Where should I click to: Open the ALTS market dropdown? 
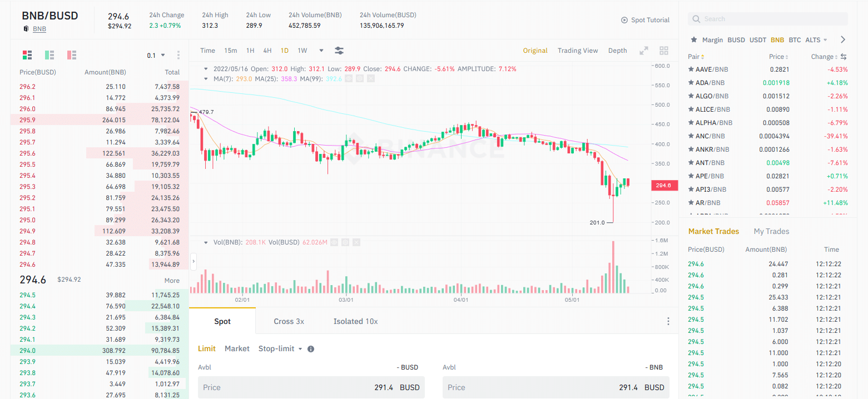pyautogui.click(x=816, y=40)
